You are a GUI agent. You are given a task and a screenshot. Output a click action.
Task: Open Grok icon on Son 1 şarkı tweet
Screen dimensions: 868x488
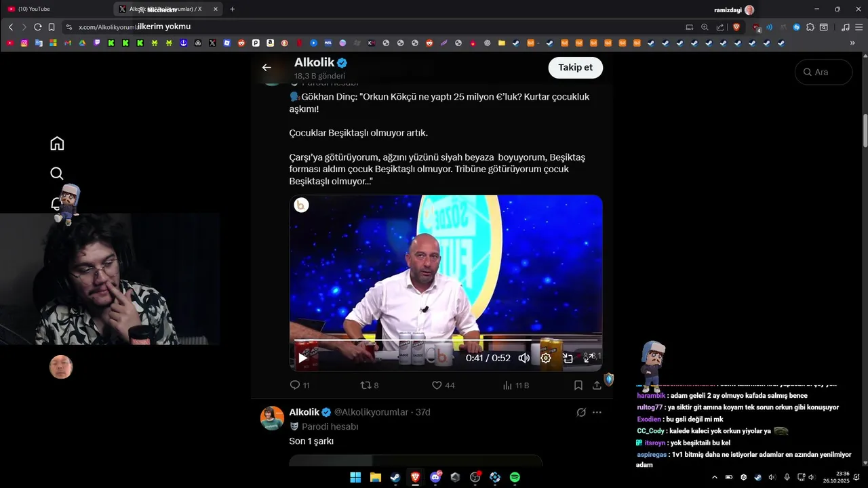pos(581,412)
